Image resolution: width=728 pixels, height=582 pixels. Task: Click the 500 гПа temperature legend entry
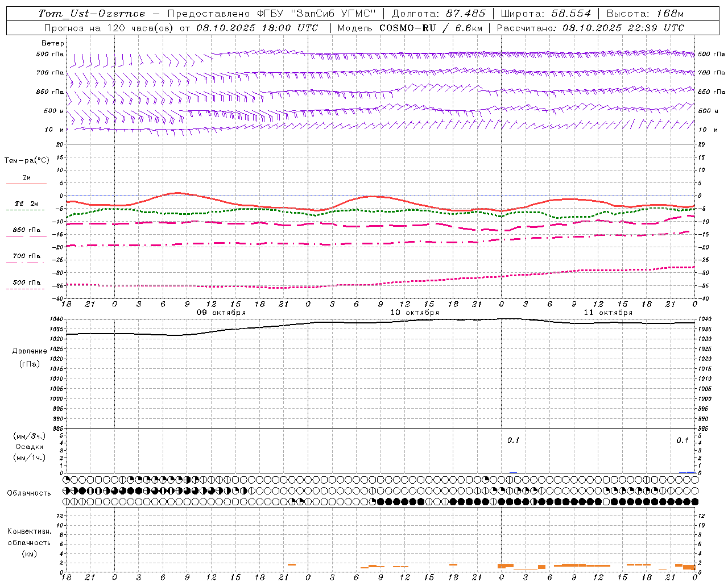pos(26,285)
